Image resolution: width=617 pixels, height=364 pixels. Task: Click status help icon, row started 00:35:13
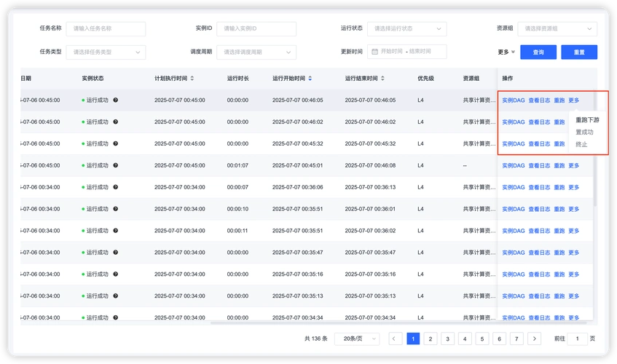115,296
